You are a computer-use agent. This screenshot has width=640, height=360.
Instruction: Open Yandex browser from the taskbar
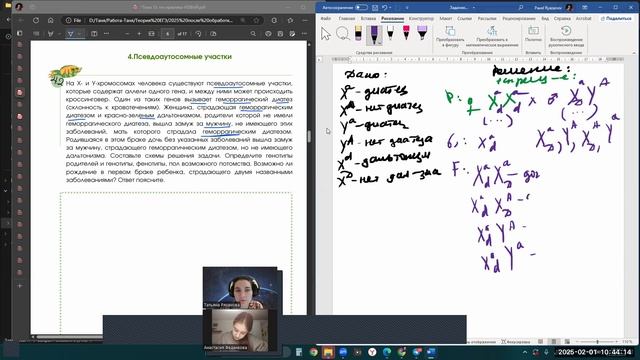pyautogui.click(x=372, y=352)
